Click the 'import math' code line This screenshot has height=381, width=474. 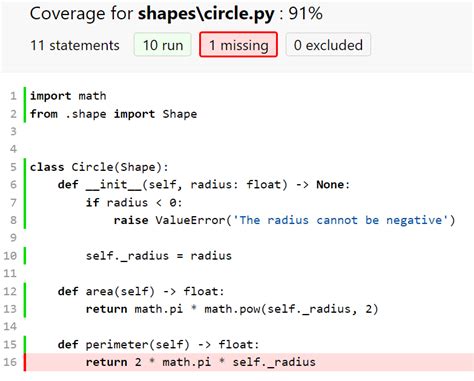click(68, 96)
